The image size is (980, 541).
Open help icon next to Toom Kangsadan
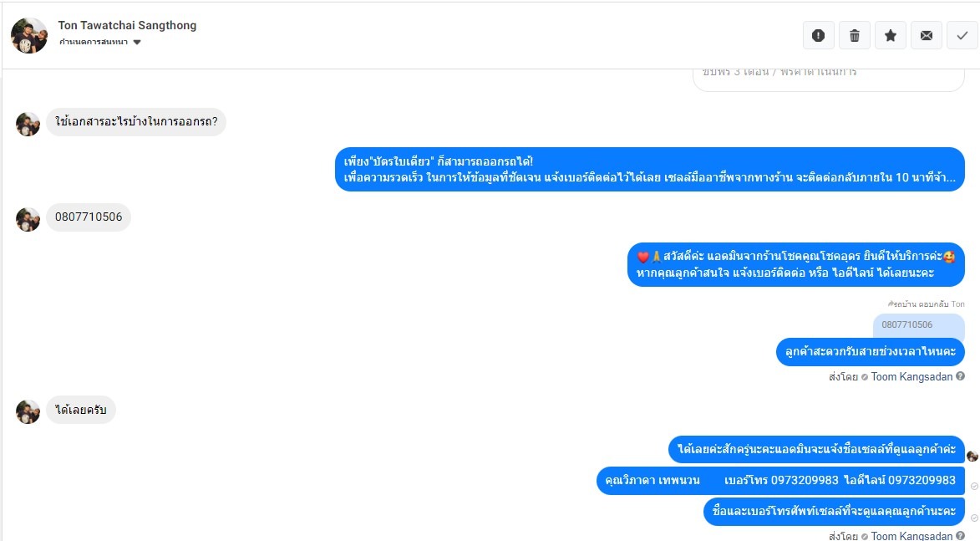click(961, 376)
